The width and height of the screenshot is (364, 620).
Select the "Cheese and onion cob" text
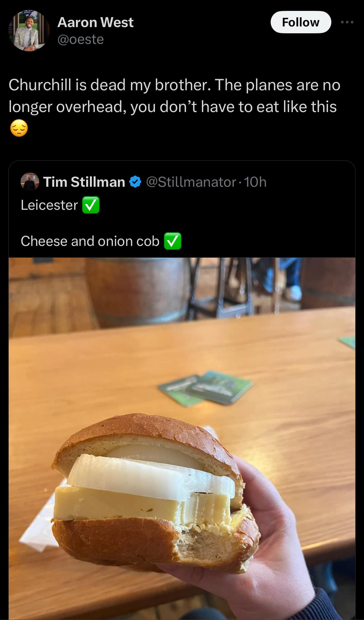pyautogui.click(x=90, y=241)
